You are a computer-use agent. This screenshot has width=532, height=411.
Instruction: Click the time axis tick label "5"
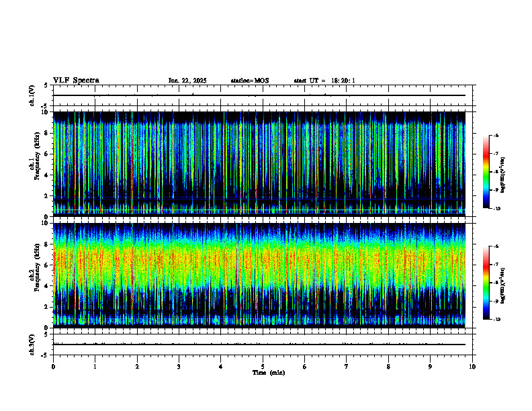[x=263, y=367]
